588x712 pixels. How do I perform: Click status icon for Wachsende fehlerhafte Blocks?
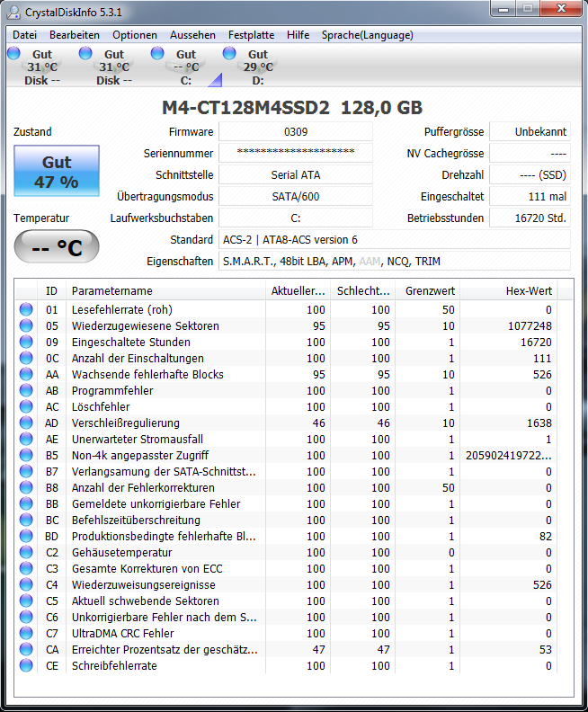click(x=26, y=374)
